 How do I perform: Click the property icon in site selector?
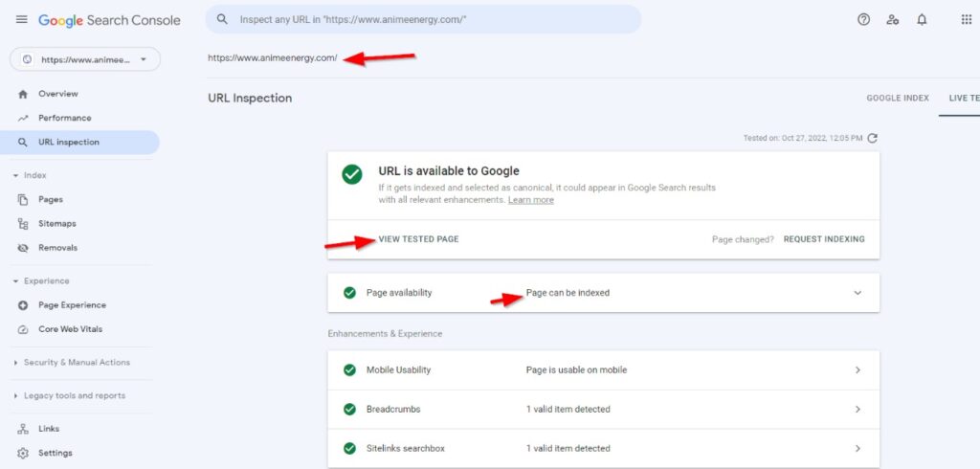tap(27, 60)
